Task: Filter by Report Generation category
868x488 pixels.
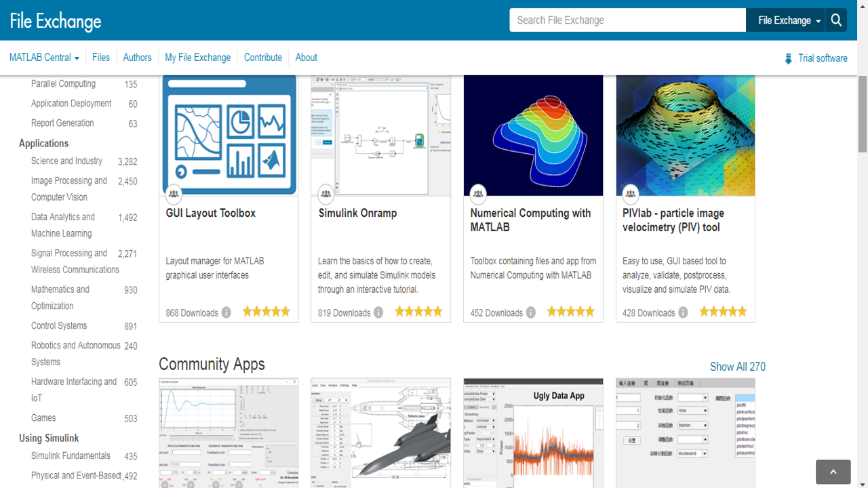Action: point(62,123)
